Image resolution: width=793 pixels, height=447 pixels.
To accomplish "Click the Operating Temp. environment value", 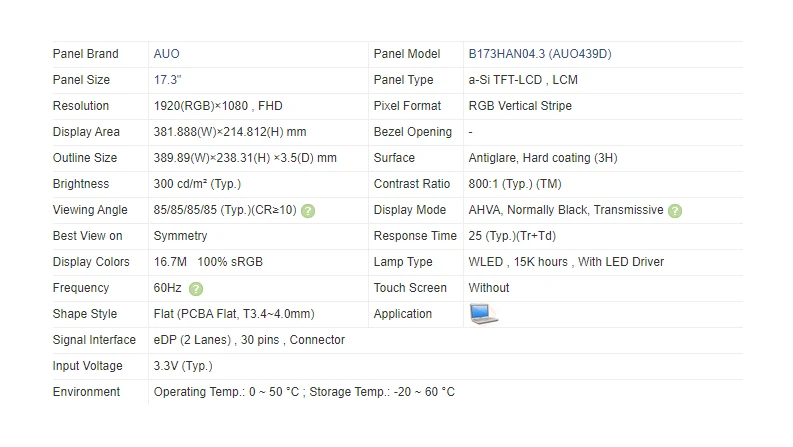I will point(304,392).
